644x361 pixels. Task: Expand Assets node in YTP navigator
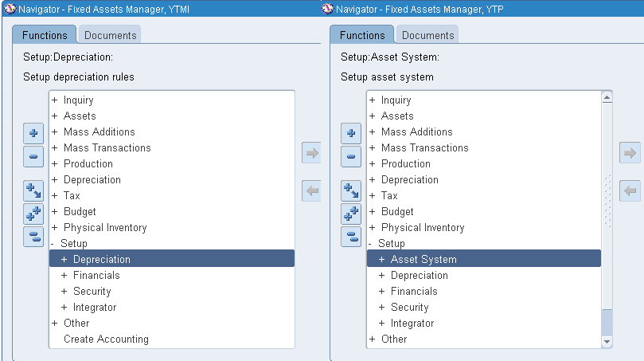pos(372,116)
